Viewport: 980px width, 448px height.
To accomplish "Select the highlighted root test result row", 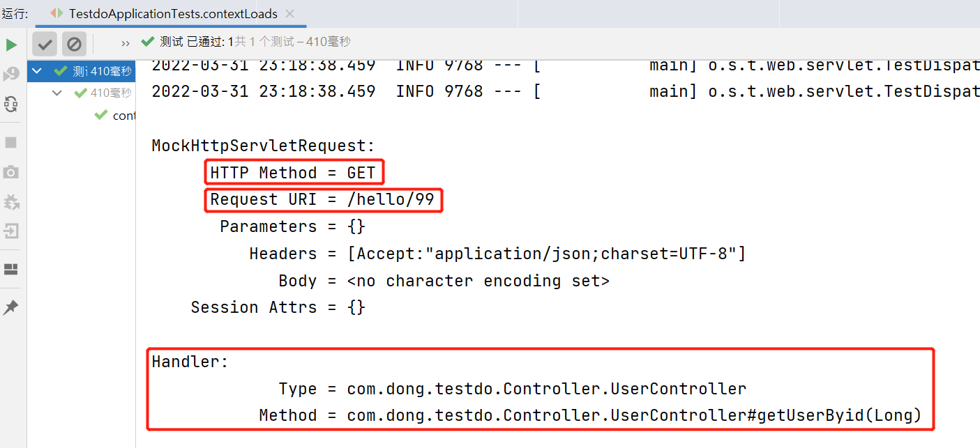I will point(81,71).
